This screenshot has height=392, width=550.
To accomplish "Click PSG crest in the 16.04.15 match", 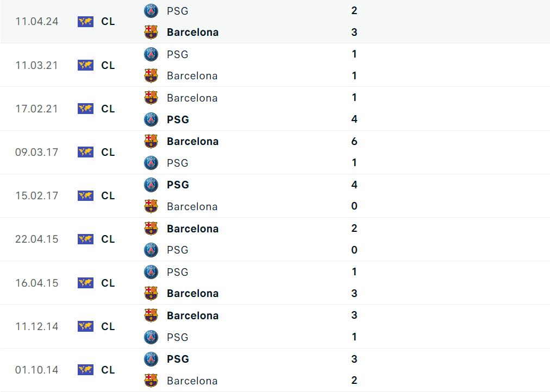I will [x=151, y=272].
